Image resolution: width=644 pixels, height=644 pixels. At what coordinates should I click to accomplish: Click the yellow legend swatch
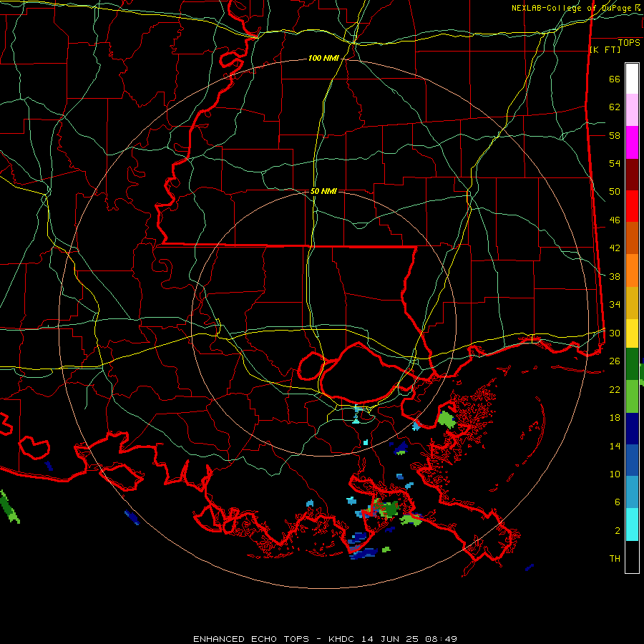coord(632,333)
